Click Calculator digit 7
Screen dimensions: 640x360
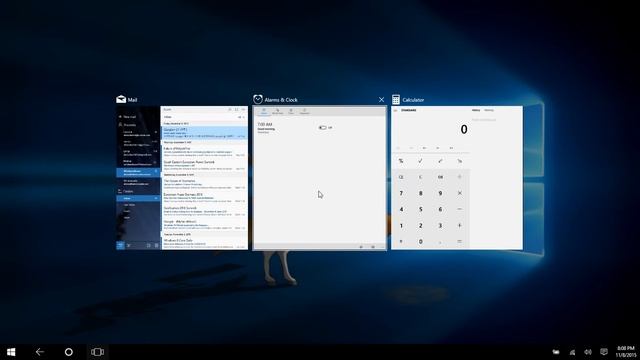(x=401, y=193)
